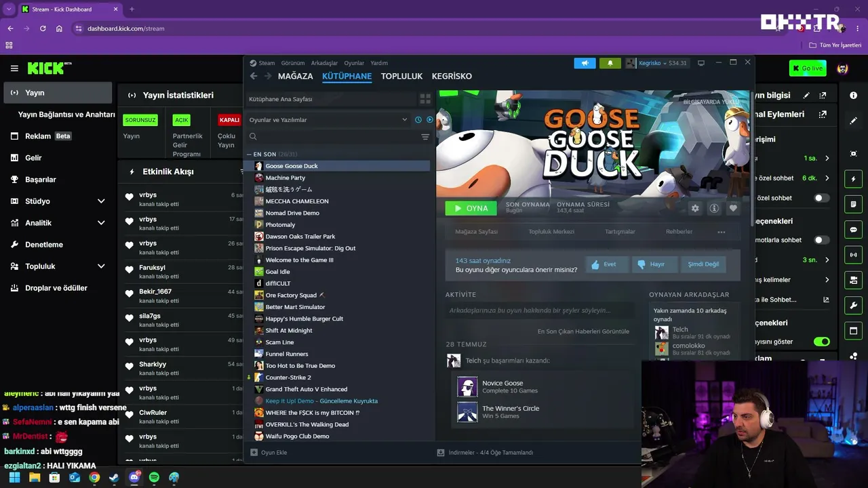868x488 pixels.
Task: Open the Kick hamburger menu
Action: tap(14, 68)
